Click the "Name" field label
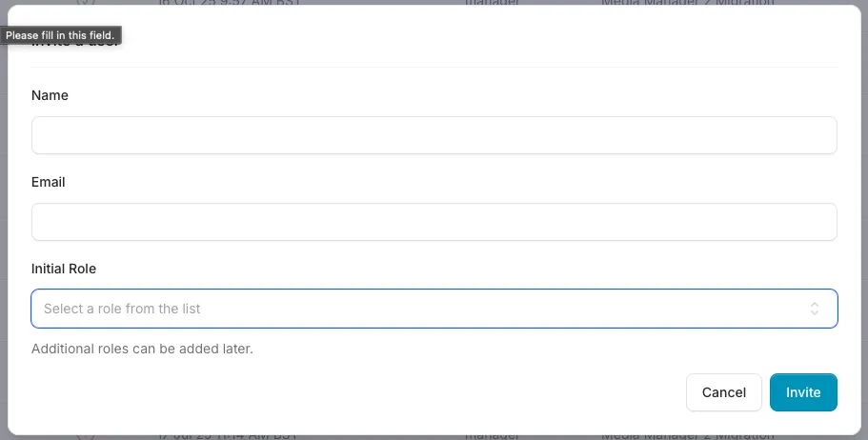The width and height of the screenshot is (868, 440). [x=50, y=95]
